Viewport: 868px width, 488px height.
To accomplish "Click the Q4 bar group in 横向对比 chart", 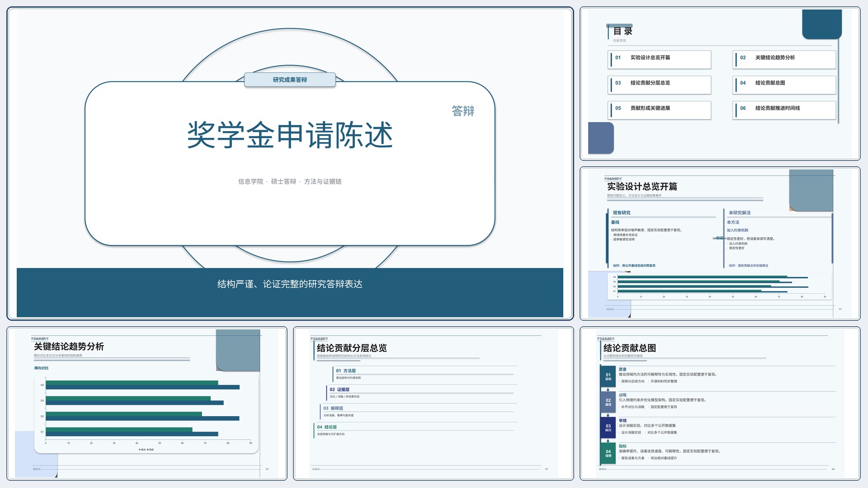I will tap(142, 385).
